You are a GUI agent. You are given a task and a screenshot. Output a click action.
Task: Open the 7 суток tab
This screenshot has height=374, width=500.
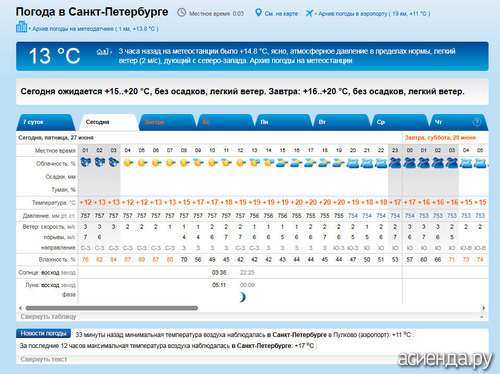click(x=33, y=122)
